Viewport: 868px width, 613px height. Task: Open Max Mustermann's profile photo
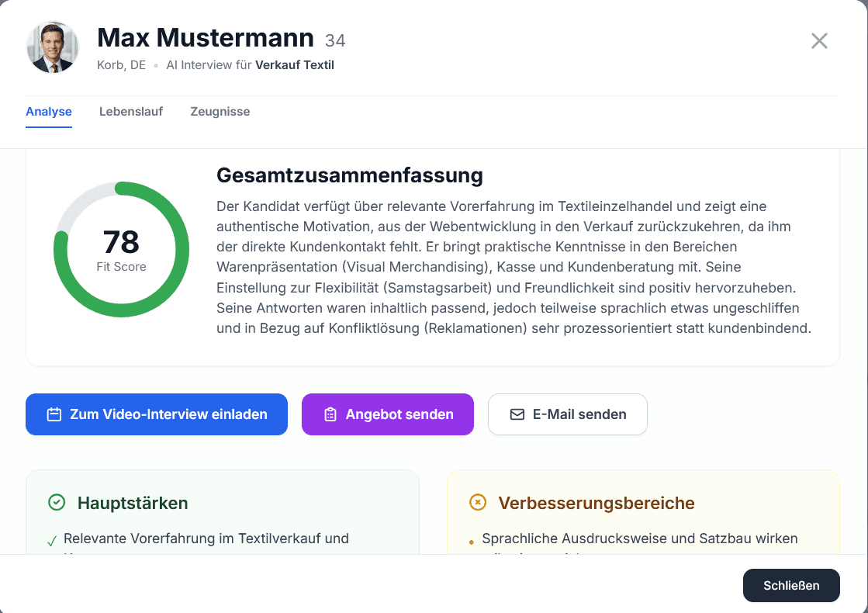53,47
